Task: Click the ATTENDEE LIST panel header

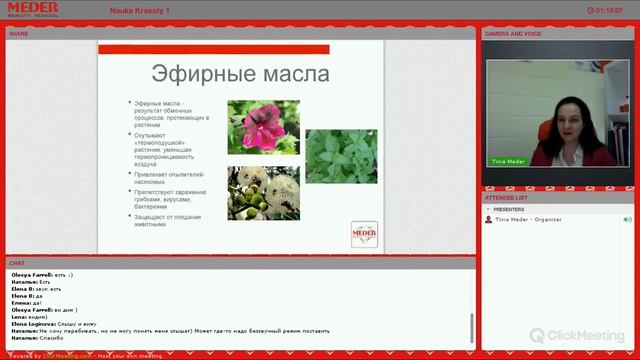Action: (558, 198)
